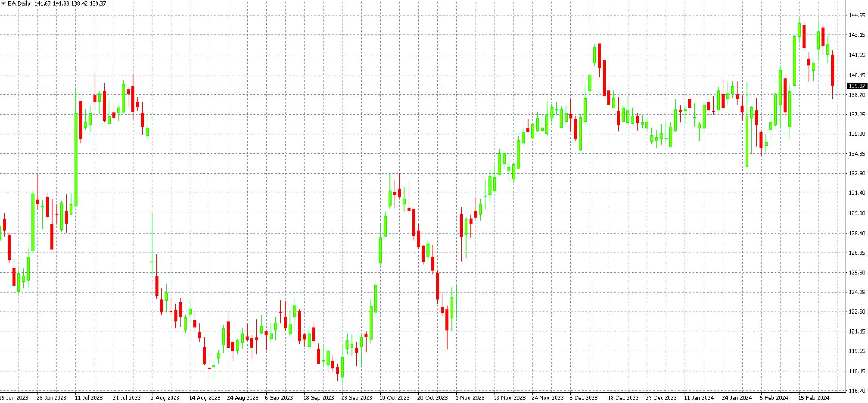Click the 138.70 price axis label

click(x=857, y=95)
